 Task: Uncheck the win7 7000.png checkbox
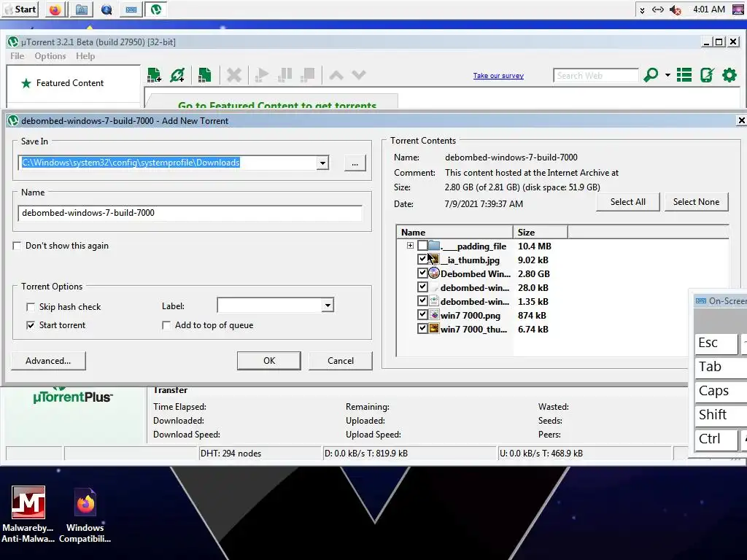tap(422, 315)
